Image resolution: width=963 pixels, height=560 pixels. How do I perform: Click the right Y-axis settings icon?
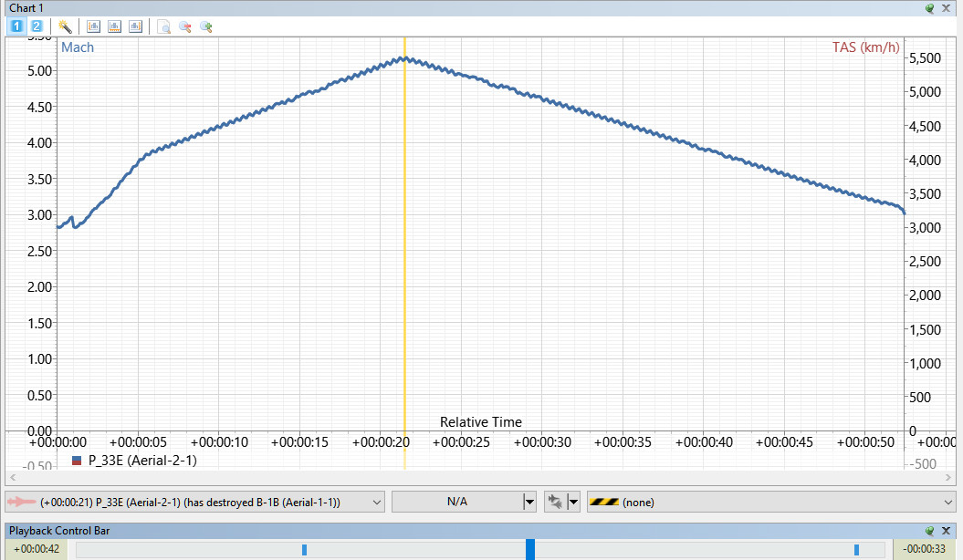135,26
